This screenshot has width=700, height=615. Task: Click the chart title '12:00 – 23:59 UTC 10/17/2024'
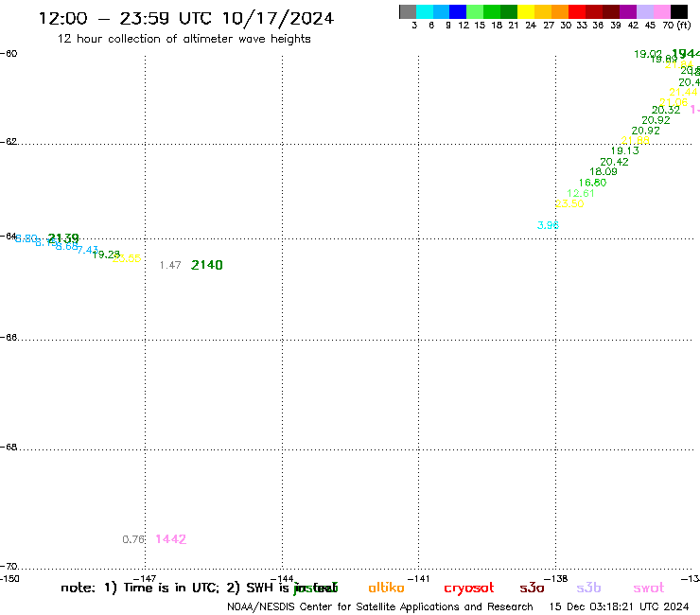(x=186, y=19)
